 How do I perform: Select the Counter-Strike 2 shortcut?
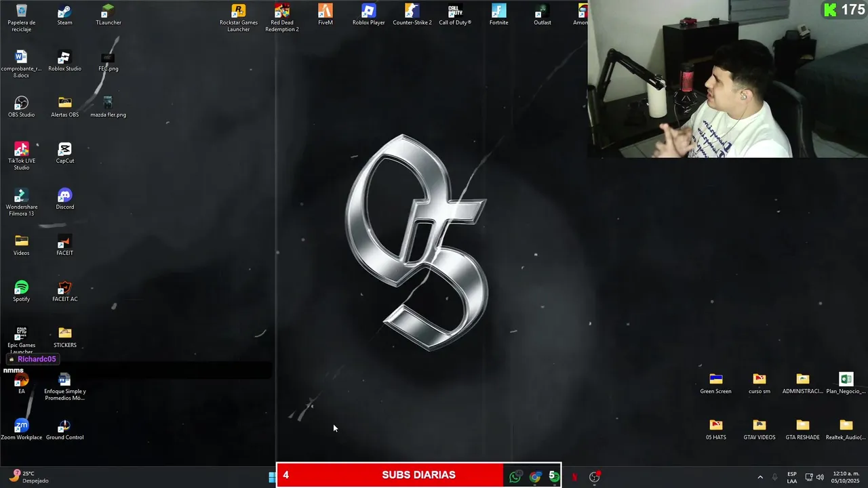click(x=412, y=15)
